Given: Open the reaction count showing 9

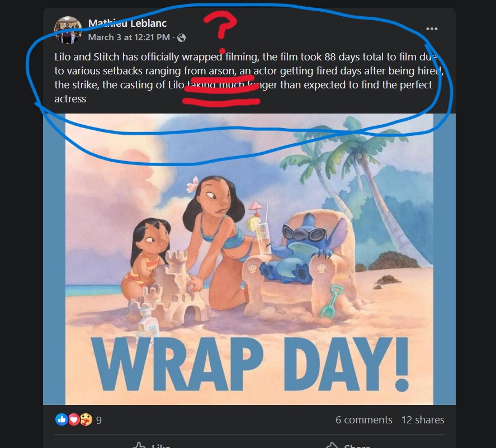Looking at the screenshot, I should pyautogui.click(x=98, y=420).
